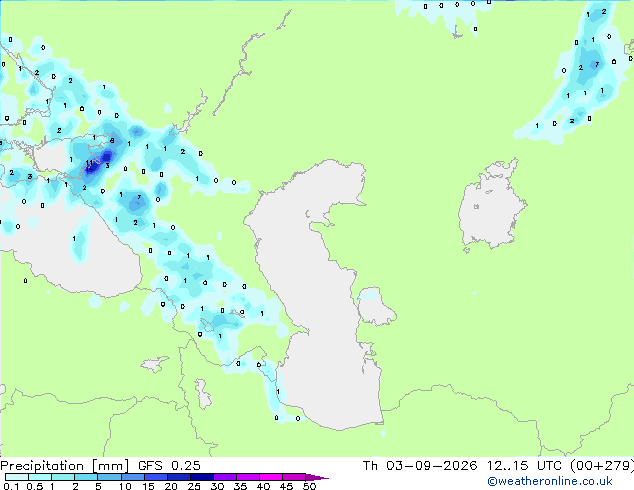Click the 'Precipitation [mm]' title text
The width and height of the screenshot is (634, 490).
pyautogui.click(x=64, y=466)
